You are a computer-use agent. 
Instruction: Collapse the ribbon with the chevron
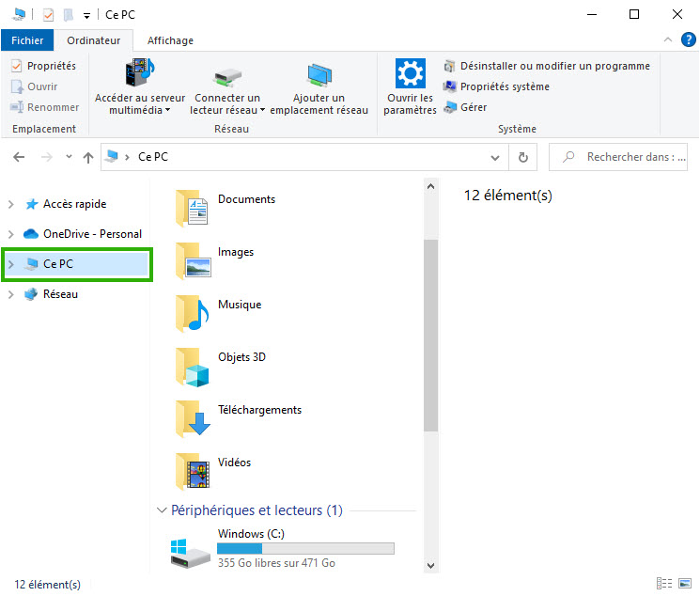(x=668, y=39)
